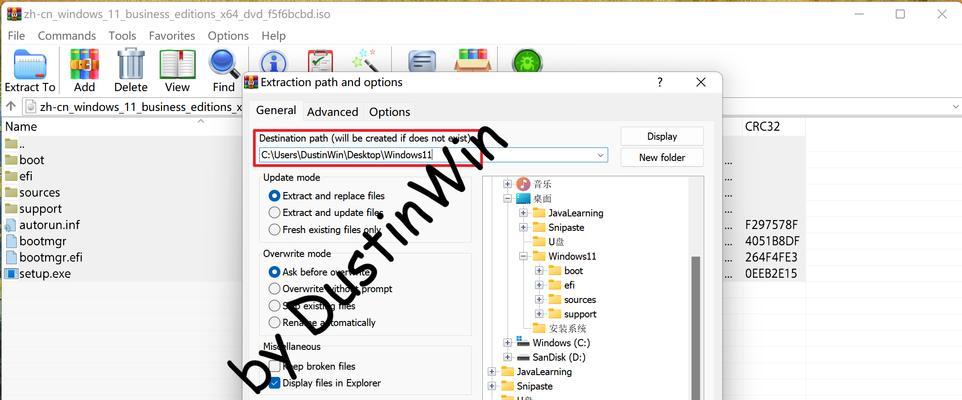Expand the SanDisk (D:) tree node

tap(507, 357)
